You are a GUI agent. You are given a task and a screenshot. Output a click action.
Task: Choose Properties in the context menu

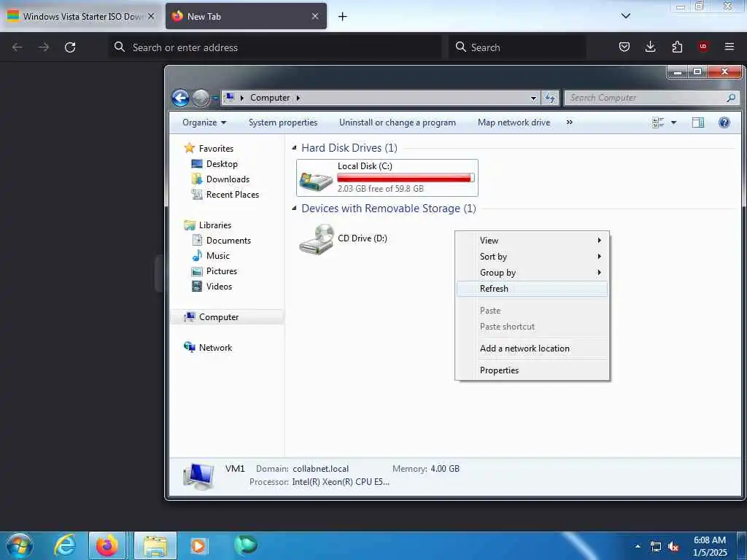click(532, 370)
